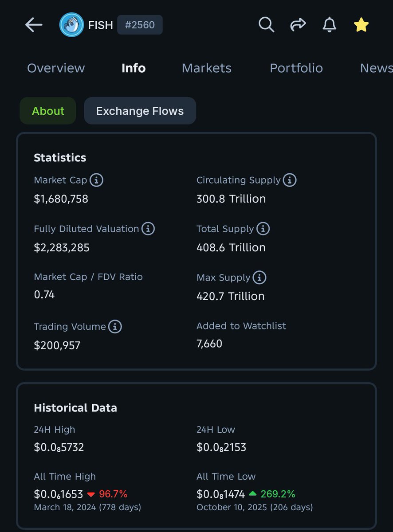This screenshot has width=393, height=532.
Task: Show Total Supply info icon
Action: [263, 229]
